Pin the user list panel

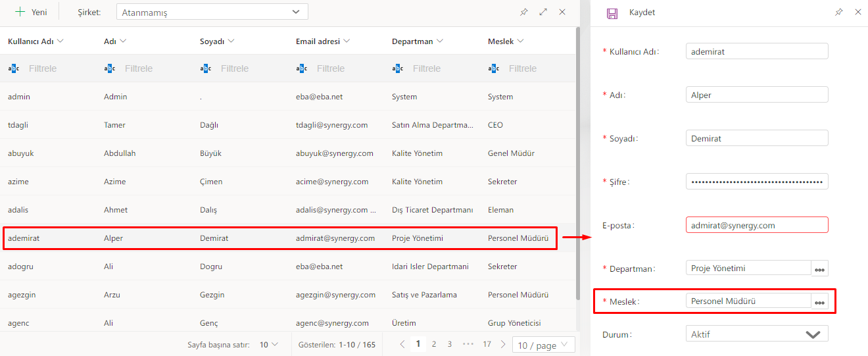point(524,12)
